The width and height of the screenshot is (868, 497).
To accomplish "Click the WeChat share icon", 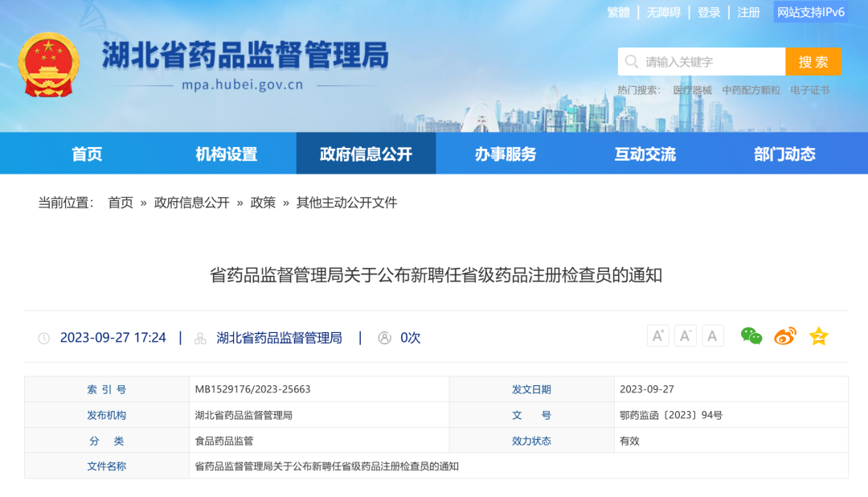I will [751, 336].
